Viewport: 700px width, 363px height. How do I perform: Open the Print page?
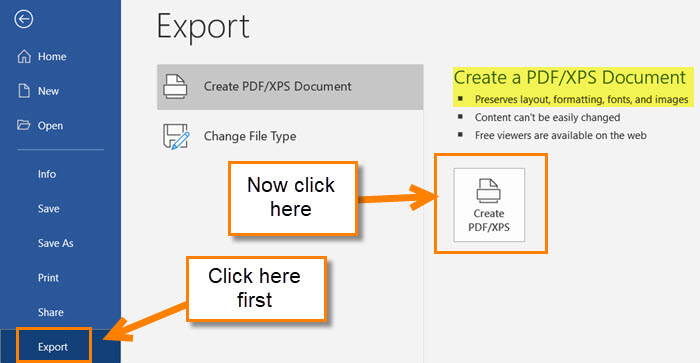(x=48, y=278)
